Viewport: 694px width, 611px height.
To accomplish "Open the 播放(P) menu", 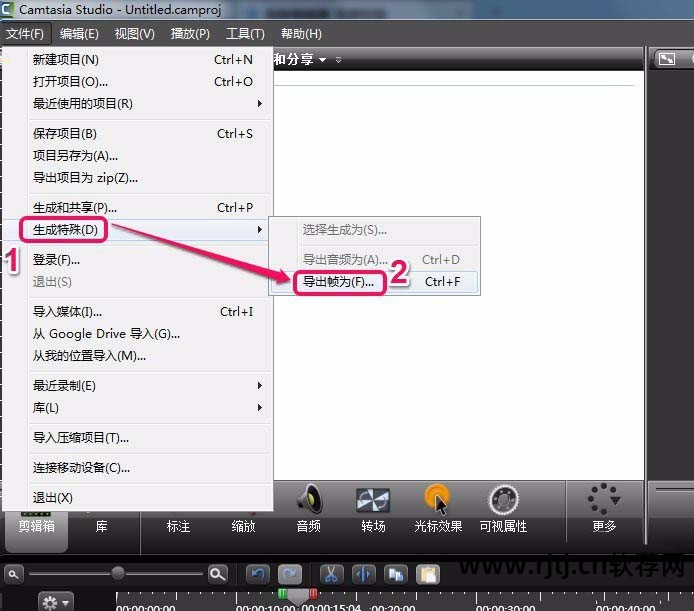I will click(x=190, y=34).
